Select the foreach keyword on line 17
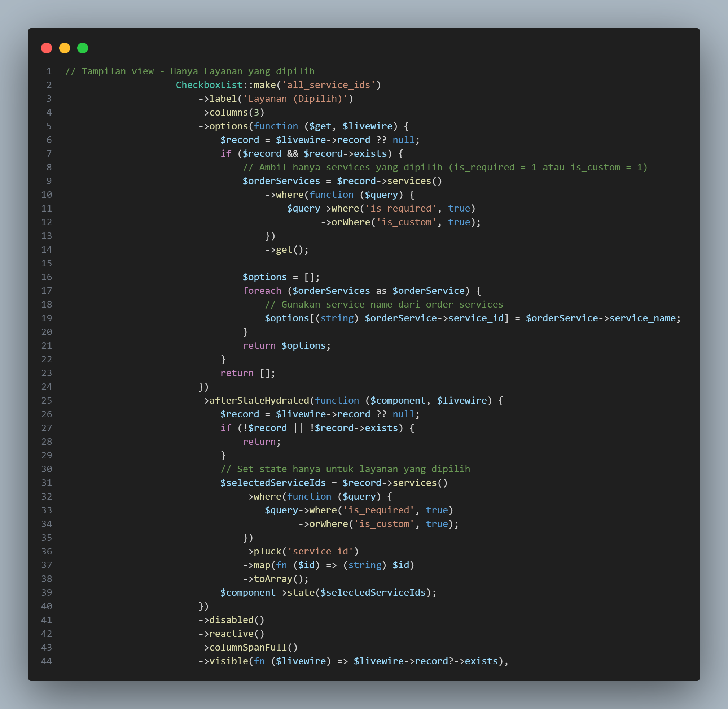This screenshot has height=709, width=728. click(x=262, y=291)
